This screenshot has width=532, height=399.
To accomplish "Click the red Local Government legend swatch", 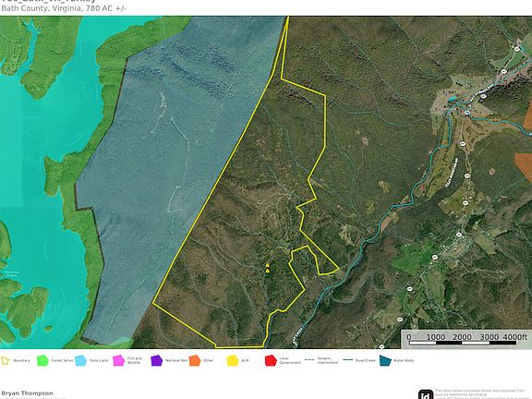I will 271,360.
